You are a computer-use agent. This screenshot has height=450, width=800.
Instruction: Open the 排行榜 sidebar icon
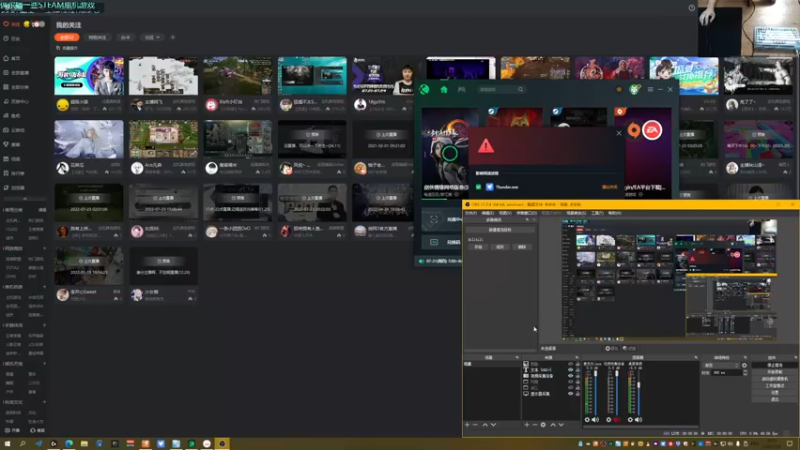[6, 173]
